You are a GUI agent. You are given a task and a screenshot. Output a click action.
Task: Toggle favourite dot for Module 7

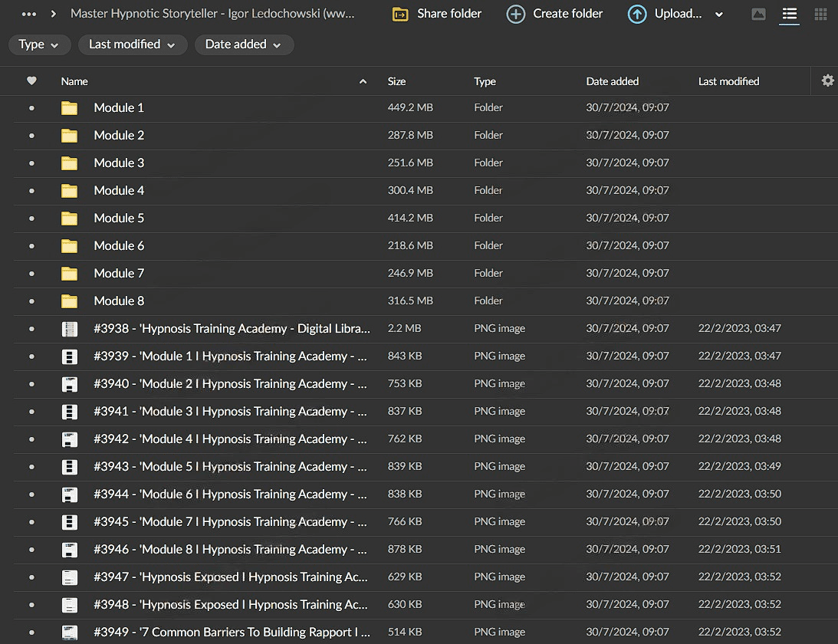(31, 274)
